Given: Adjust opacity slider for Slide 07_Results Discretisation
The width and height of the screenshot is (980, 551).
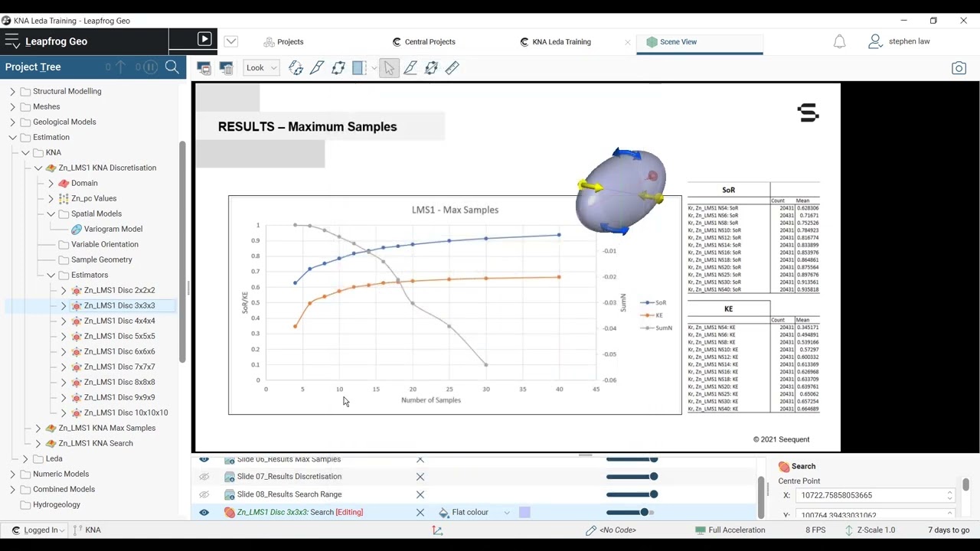Looking at the screenshot, I should coord(632,477).
